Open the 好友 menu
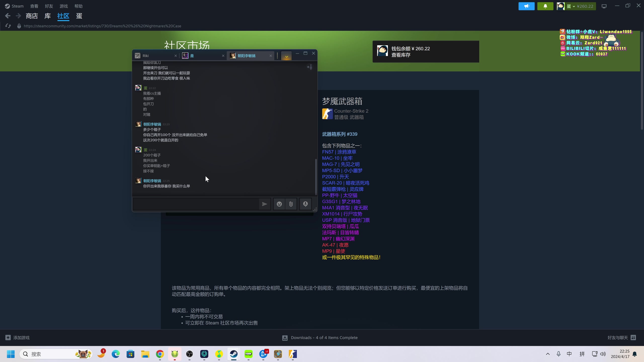Viewport: 644px width, 362px height. click(x=49, y=6)
